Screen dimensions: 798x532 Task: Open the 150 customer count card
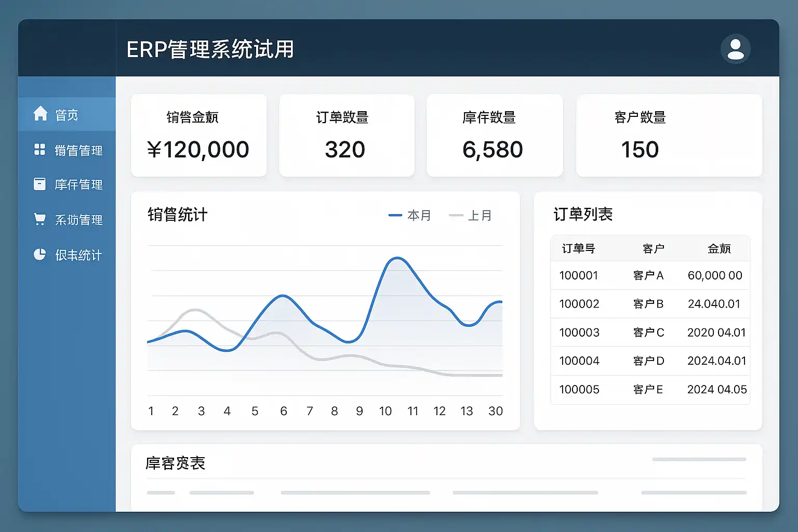pos(669,135)
